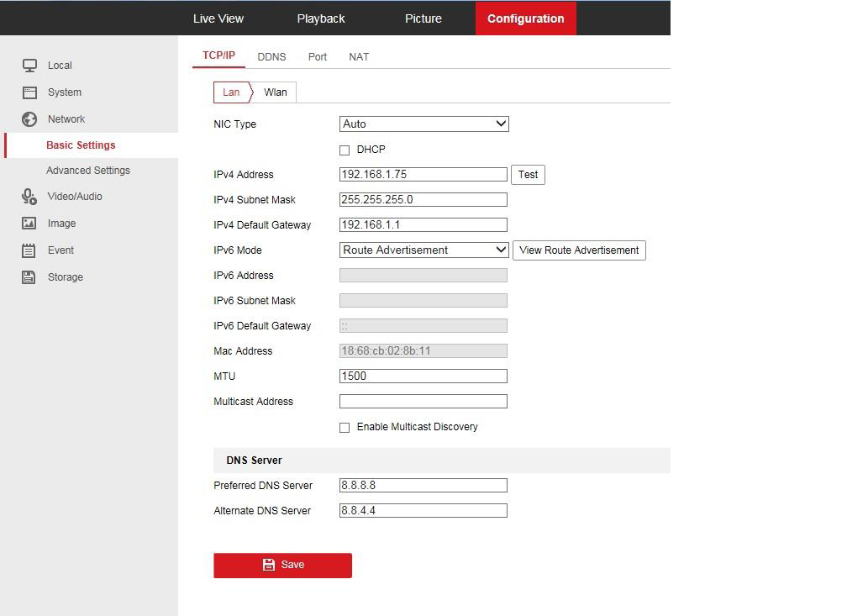Viewport: 847px width, 616px height.
Task: Open the NIC Type dropdown
Action: 423,124
